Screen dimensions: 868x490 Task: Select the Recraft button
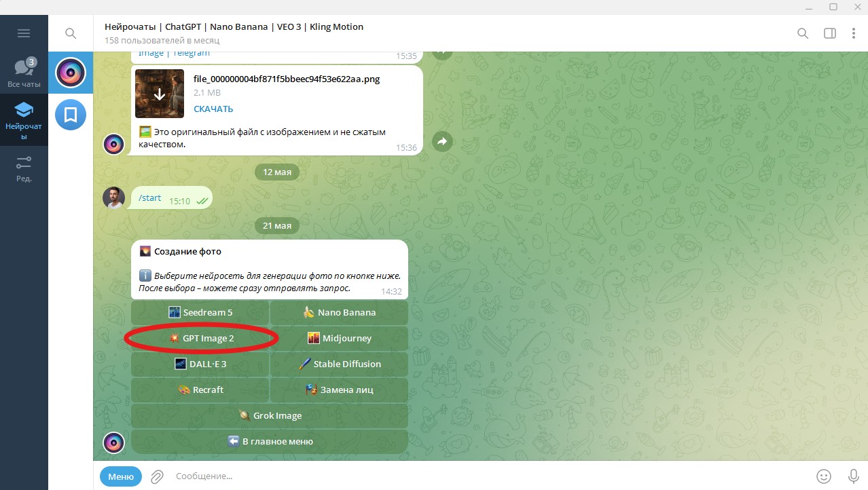click(200, 390)
